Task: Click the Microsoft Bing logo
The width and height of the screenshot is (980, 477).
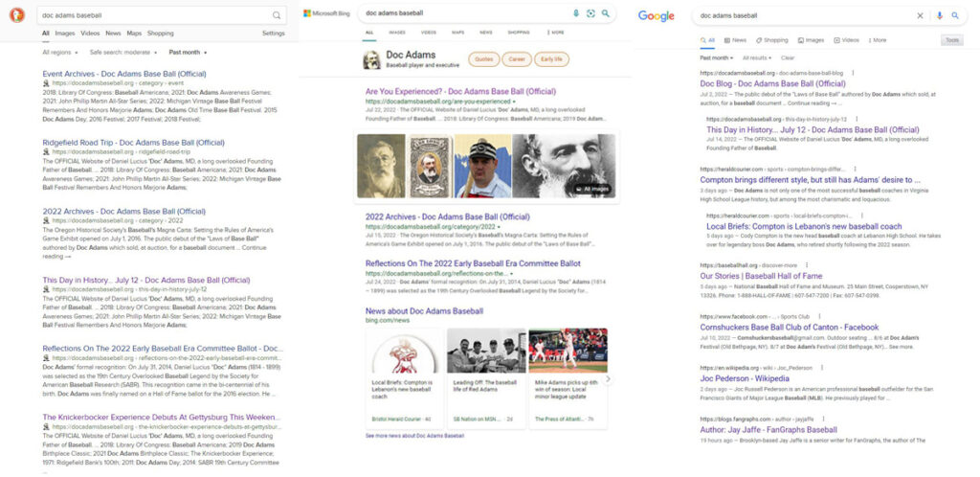Action: (328, 13)
